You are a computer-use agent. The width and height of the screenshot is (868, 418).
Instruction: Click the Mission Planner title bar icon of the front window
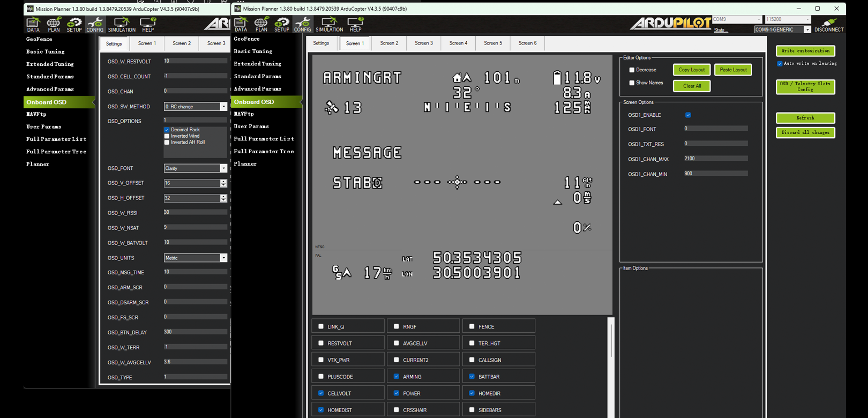237,9
